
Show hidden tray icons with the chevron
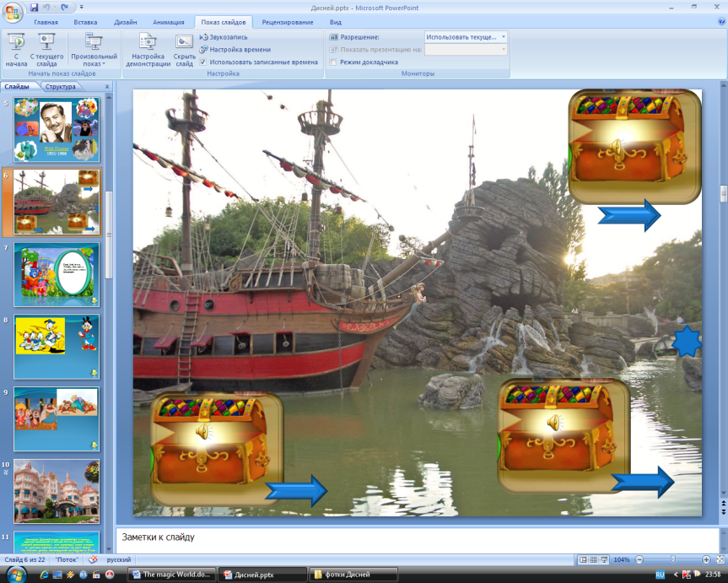(676, 575)
